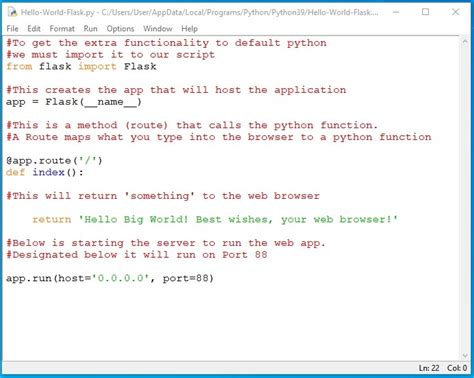This screenshot has height=378, width=474.
Task: Minimize the Hello-World-Flask.py window
Action: (396, 12)
